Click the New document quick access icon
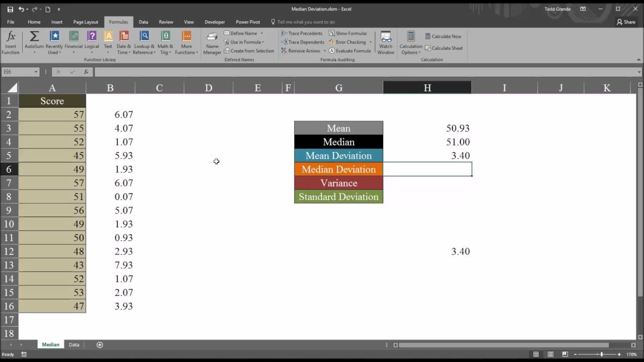The height and width of the screenshot is (362, 644). click(48, 9)
